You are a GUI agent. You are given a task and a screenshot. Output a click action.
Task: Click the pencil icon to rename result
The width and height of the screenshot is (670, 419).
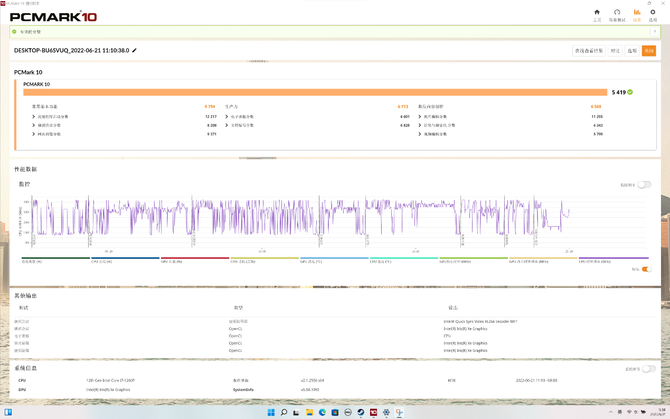(135, 50)
